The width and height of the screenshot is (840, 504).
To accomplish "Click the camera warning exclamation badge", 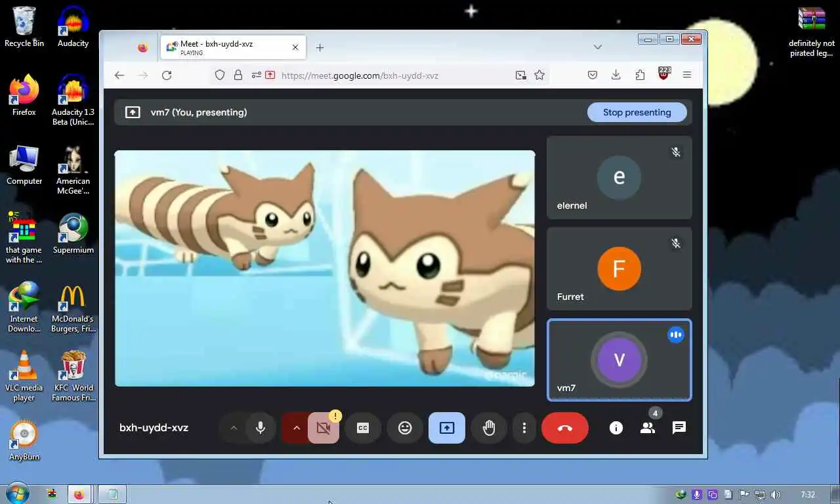I will 335,415.
